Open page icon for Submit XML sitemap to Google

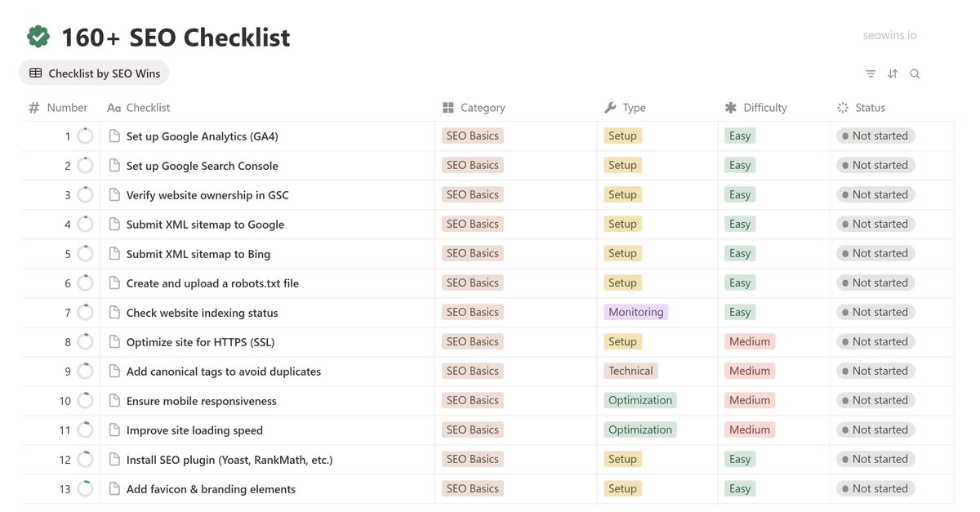(114, 224)
